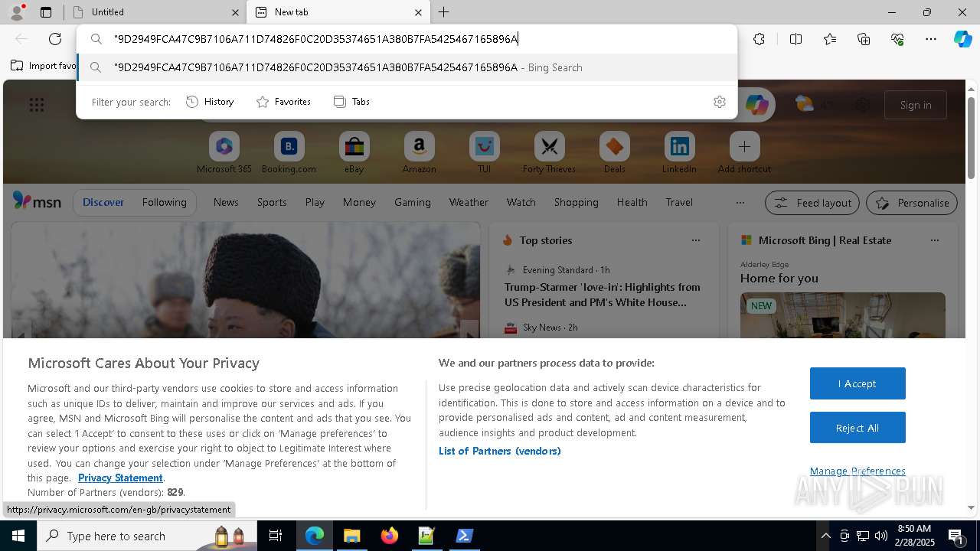Click the taskbar search box
Screen dimensions: 980x551
pyautogui.click(x=147, y=536)
